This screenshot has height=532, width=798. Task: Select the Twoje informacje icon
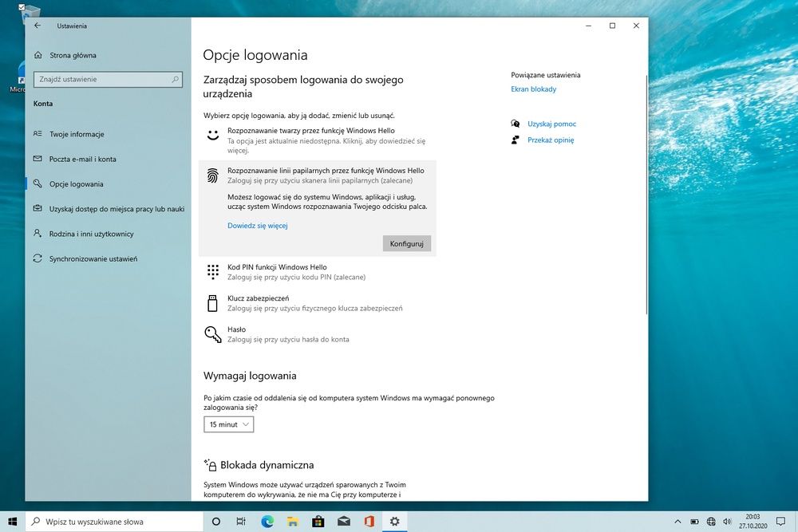(x=38, y=134)
